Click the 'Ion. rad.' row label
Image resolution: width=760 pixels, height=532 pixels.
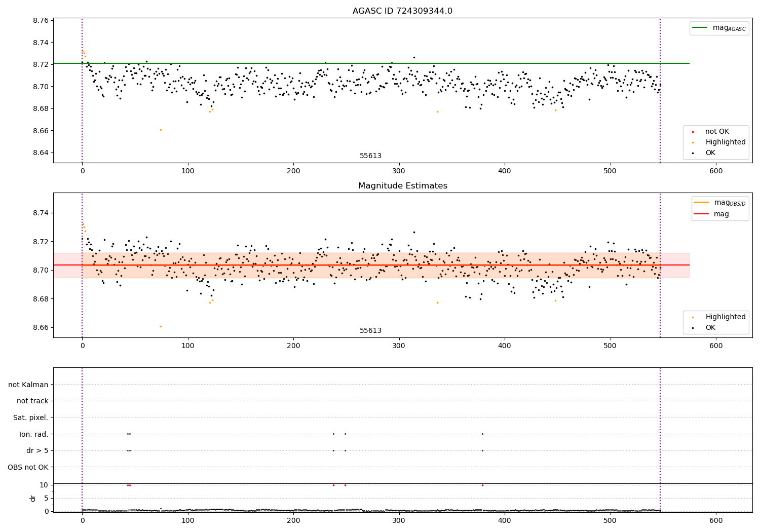coord(34,434)
